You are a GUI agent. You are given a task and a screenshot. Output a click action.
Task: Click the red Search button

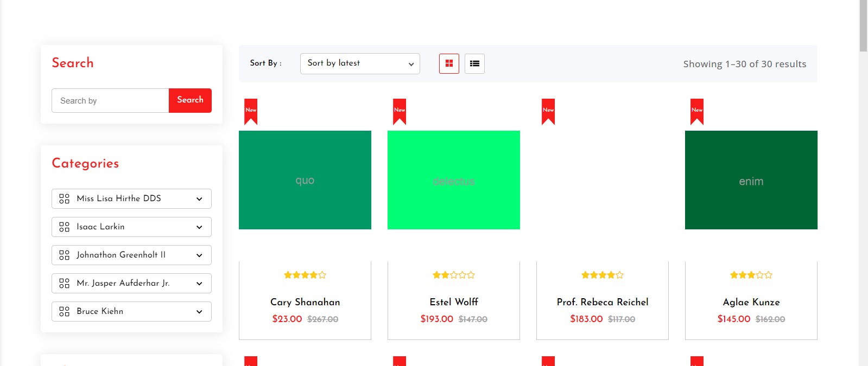190,100
